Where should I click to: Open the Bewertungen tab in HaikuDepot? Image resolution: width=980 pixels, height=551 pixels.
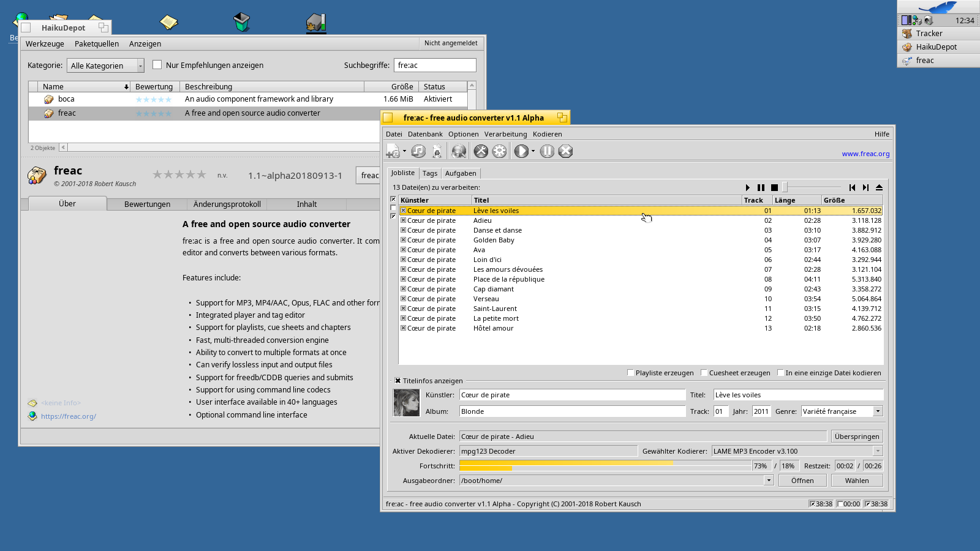(147, 204)
